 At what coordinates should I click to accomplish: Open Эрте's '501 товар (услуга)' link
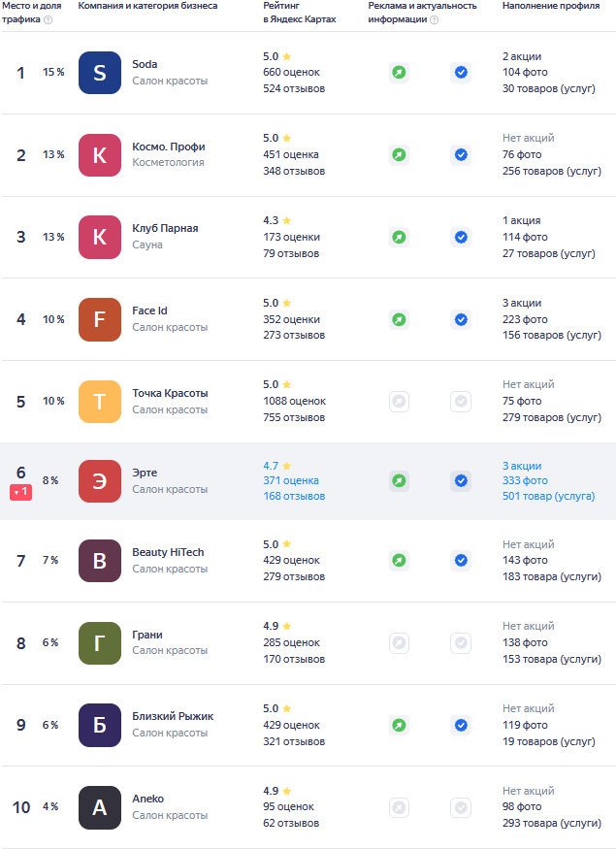548,496
